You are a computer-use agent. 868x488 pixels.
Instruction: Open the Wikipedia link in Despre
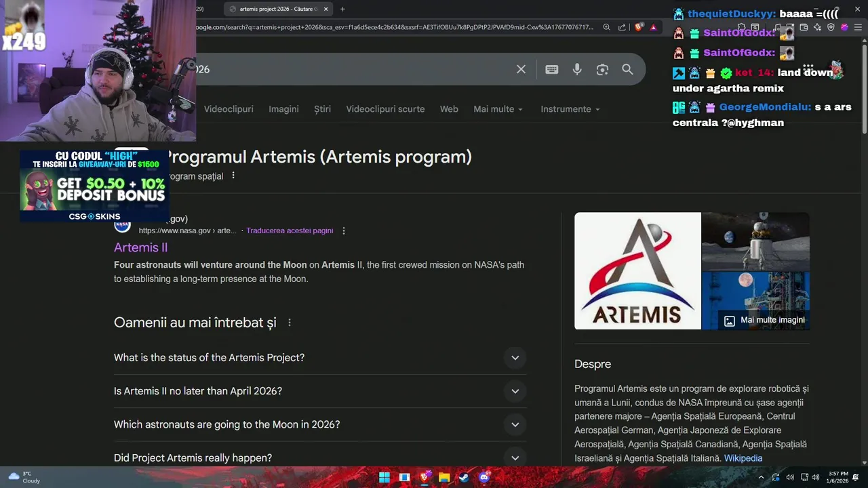pyautogui.click(x=743, y=458)
